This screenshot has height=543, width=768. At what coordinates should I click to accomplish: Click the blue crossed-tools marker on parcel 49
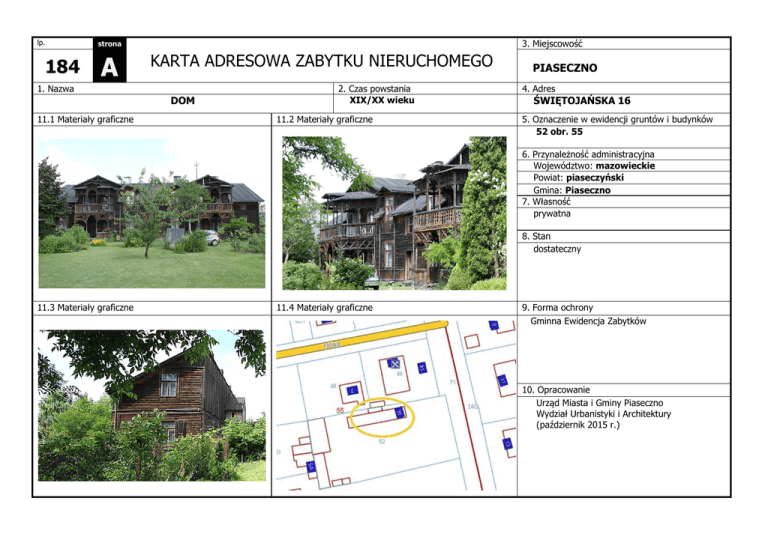[x=393, y=361]
